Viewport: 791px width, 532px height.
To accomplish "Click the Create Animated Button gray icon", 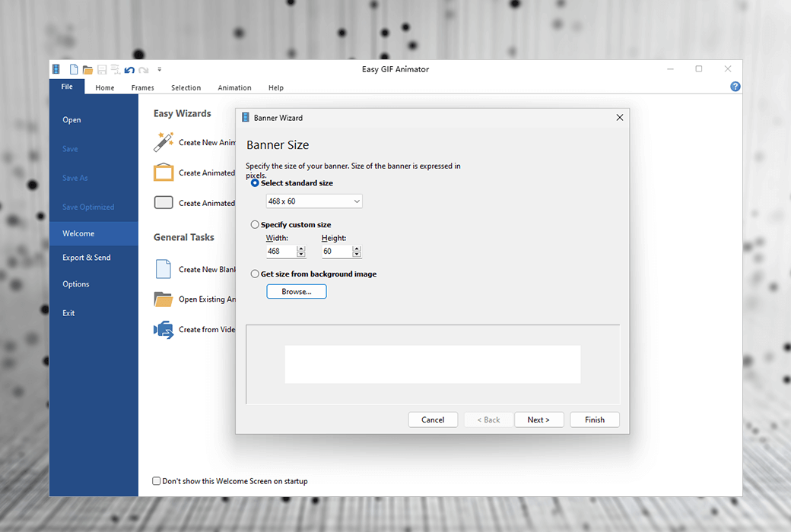I will pos(164,203).
